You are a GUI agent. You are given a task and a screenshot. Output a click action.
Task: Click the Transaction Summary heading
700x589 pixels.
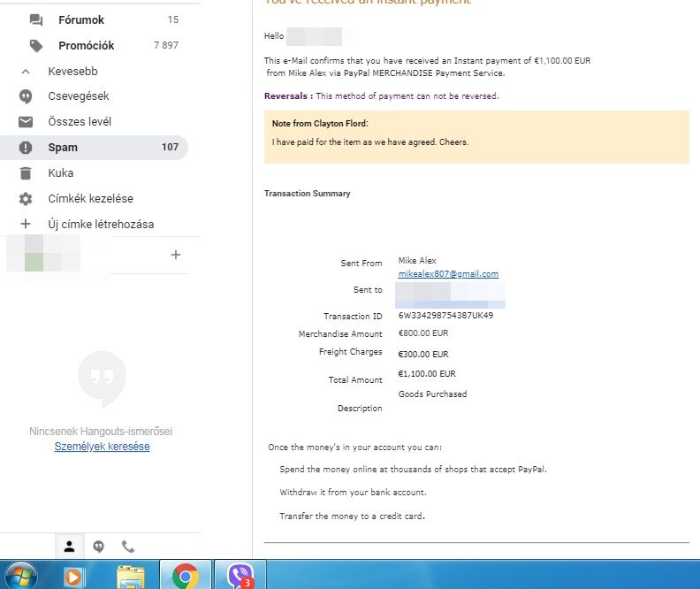tap(308, 194)
